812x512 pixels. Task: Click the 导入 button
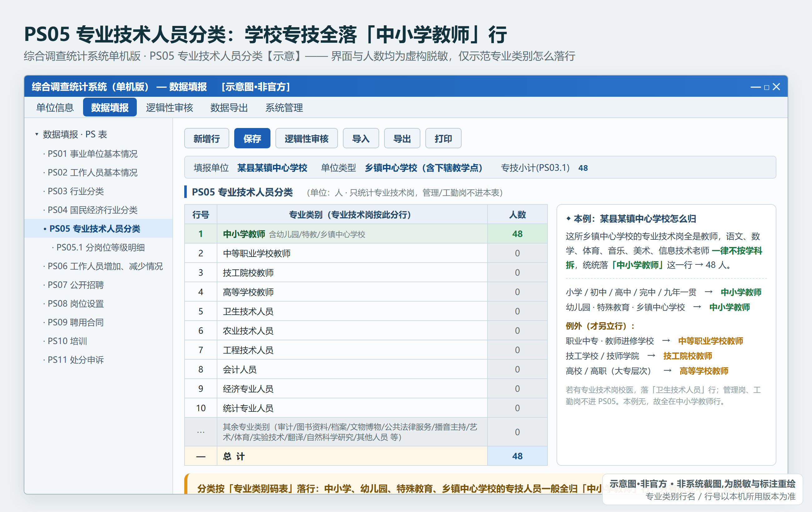(360, 138)
